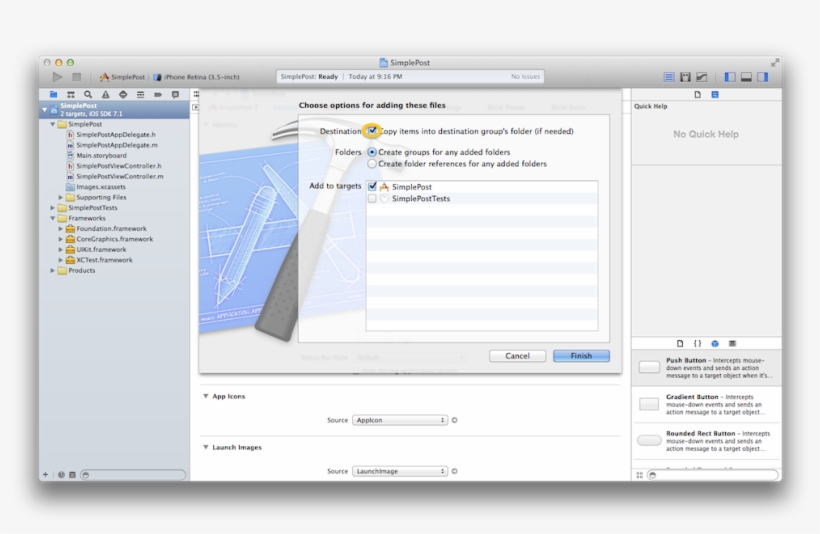Click the SimplePost scheme selector

[x=122, y=77]
